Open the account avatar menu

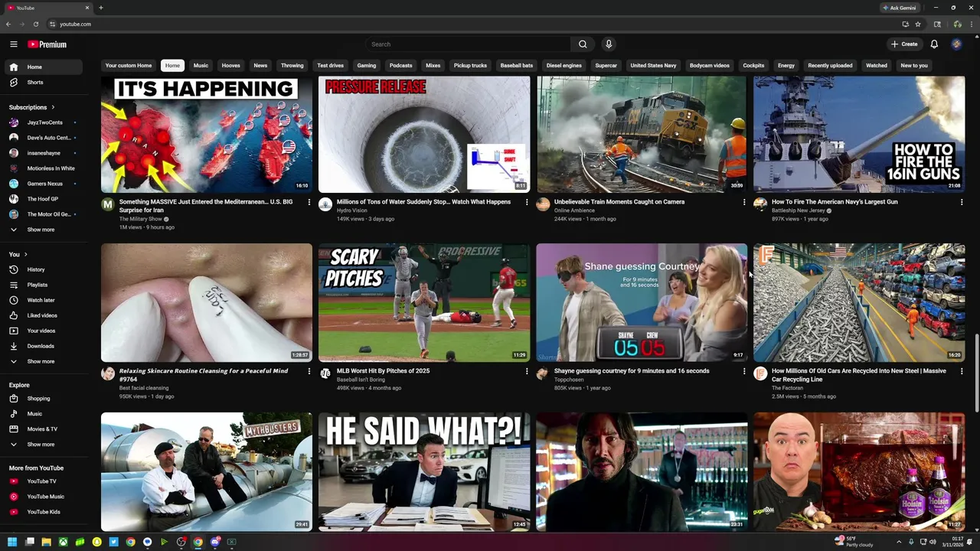(x=956, y=44)
